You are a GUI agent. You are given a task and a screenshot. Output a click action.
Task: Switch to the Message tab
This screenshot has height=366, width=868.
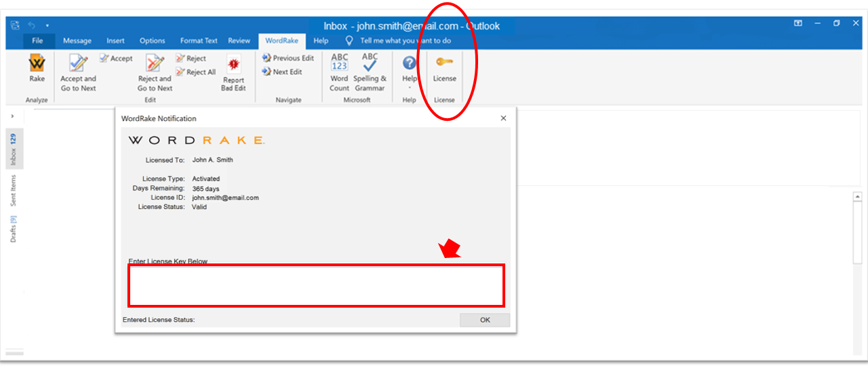77,41
